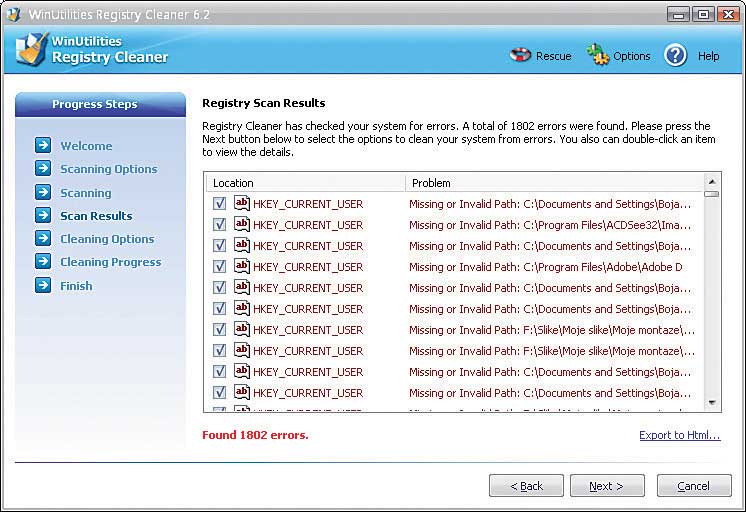Click the 'ab' string icon in ACDSee32 row
746x512 pixels.
[x=242, y=224]
